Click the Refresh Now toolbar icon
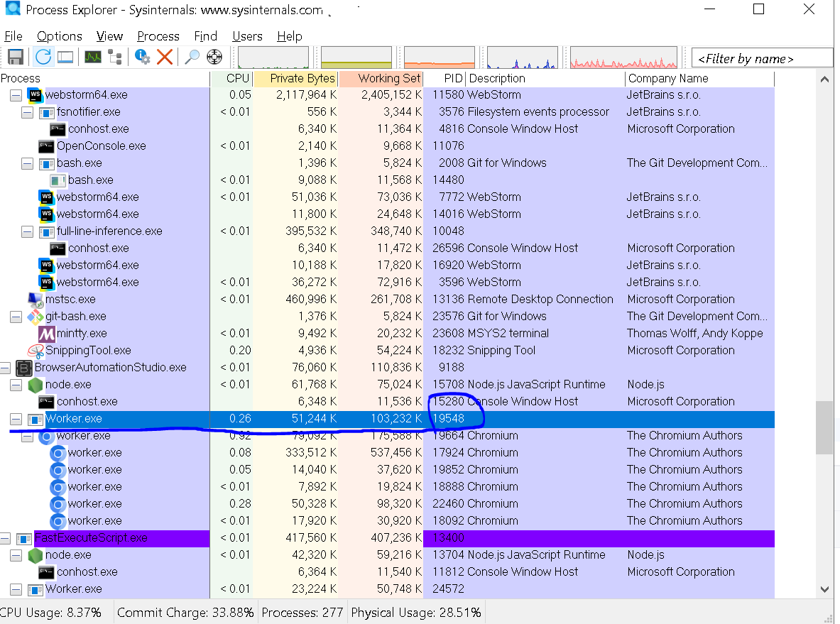This screenshot has width=840, height=624. click(x=43, y=58)
